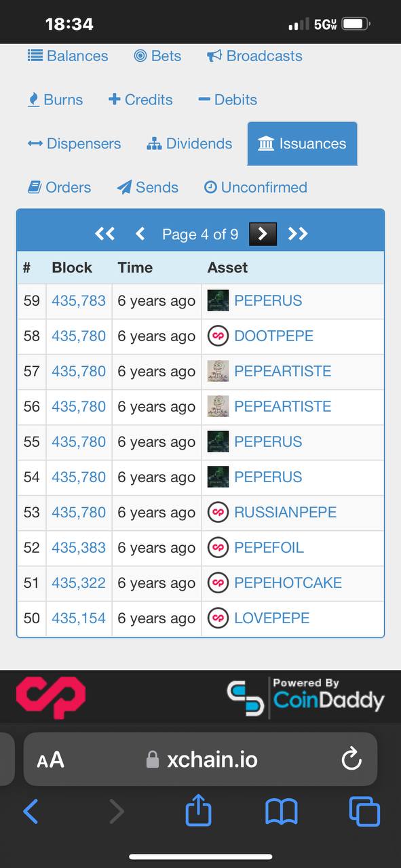The image size is (401, 868).
Task: Open the LOVEPEPE asset link
Action: (271, 618)
